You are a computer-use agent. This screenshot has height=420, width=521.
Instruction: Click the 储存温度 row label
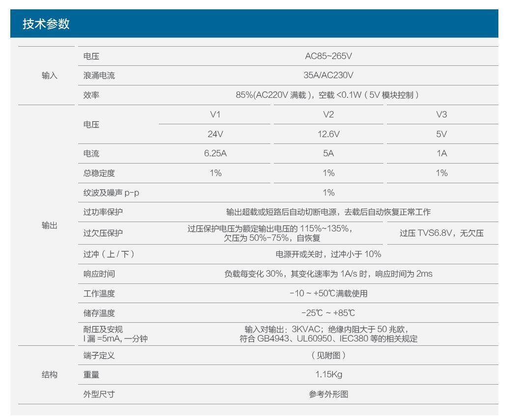click(x=99, y=313)
